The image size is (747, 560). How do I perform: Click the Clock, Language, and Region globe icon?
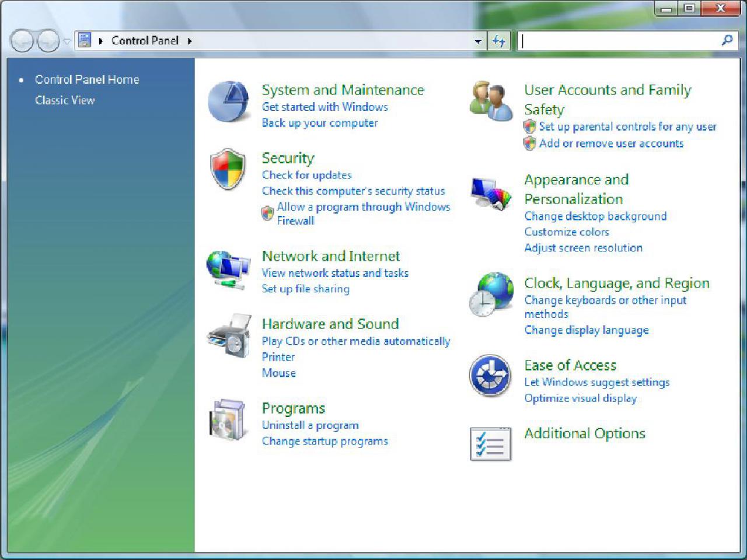pos(491,295)
